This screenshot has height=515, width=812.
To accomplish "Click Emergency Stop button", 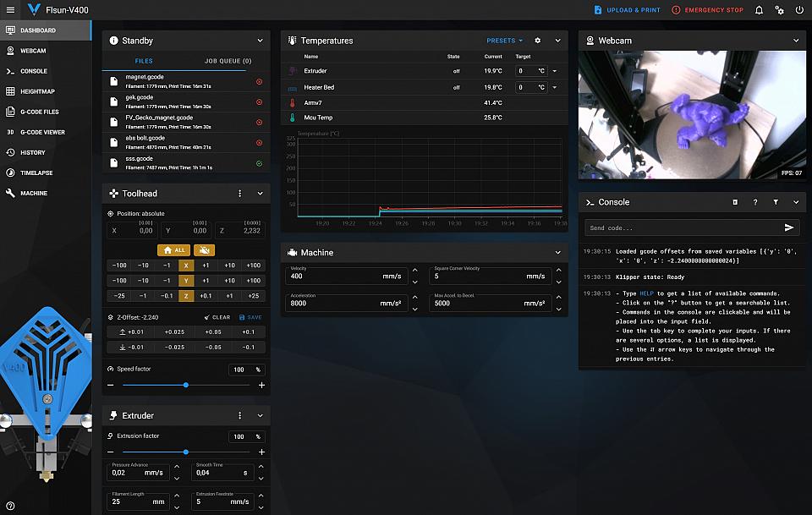I will [x=707, y=10].
